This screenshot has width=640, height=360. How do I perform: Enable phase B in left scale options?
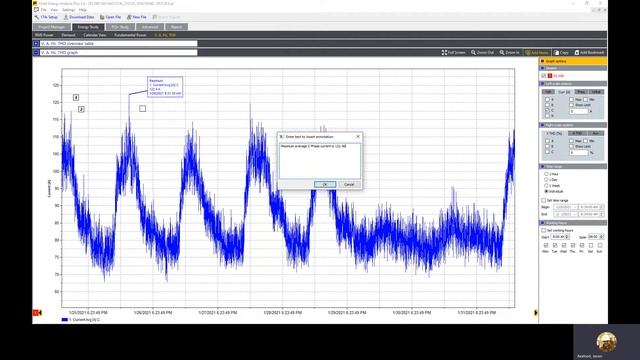click(x=547, y=105)
